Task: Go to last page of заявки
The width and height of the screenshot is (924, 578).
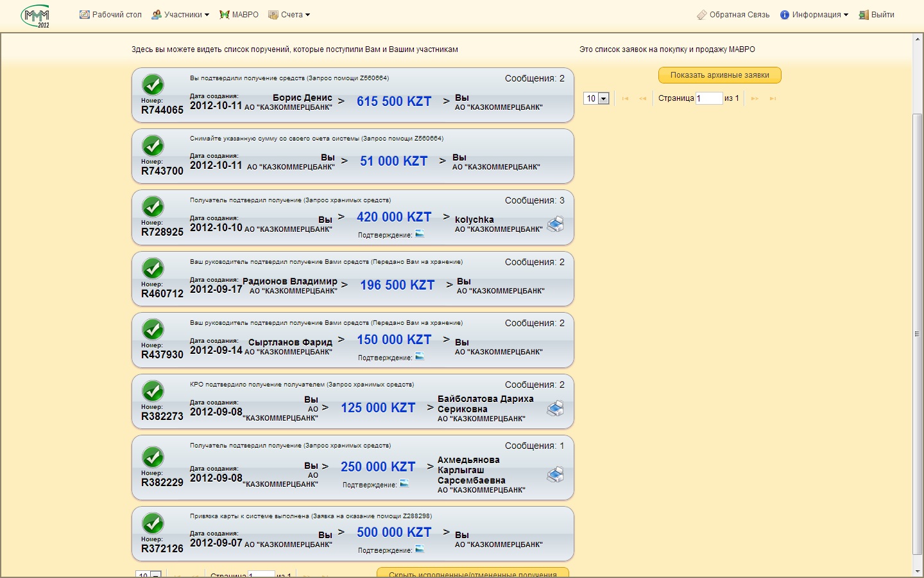Action: 773,98
